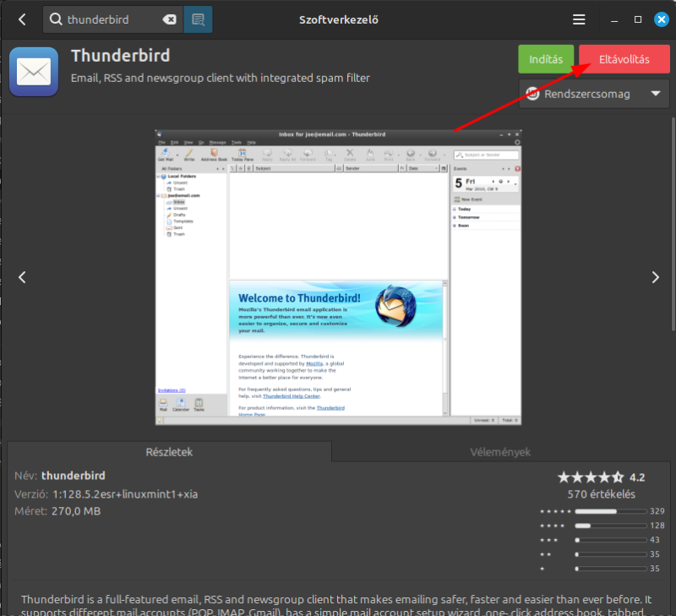
Task: Open the Rendszercsomag package dropdown
Action: (594, 94)
